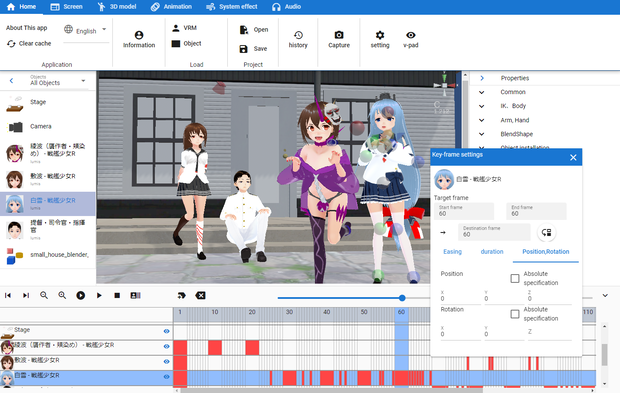The height and width of the screenshot is (393, 620).
Task: Zoom out the timeline
Action: [44, 295]
